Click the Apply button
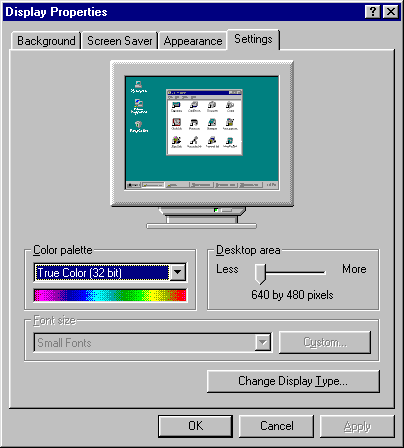 click(357, 426)
